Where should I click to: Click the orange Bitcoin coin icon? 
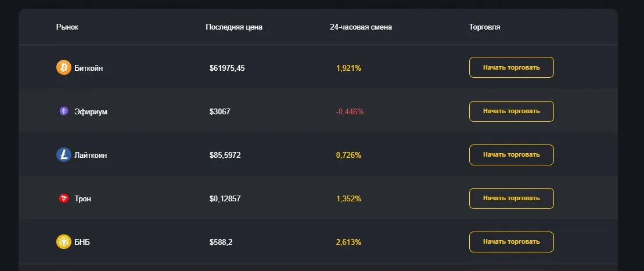[x=64, y=68]
